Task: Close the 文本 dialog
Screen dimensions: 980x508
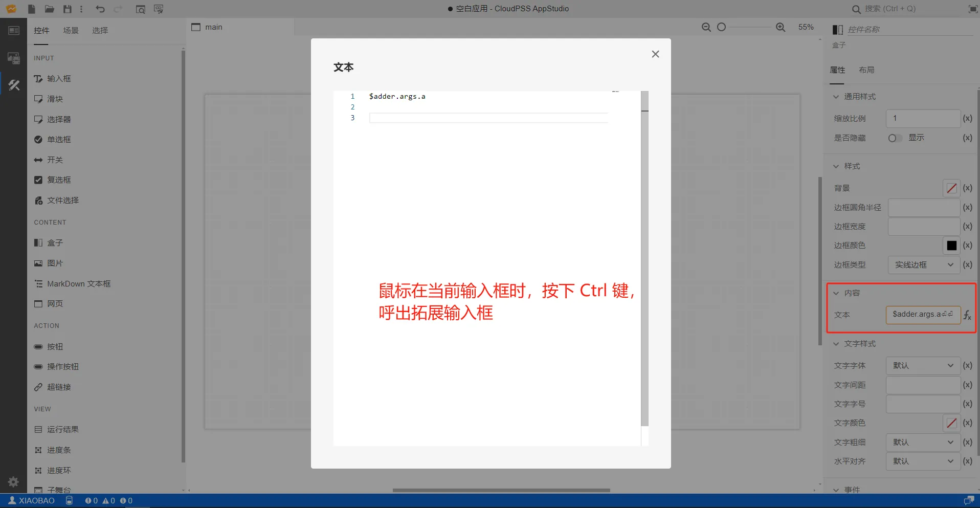Action: point(655,54)
